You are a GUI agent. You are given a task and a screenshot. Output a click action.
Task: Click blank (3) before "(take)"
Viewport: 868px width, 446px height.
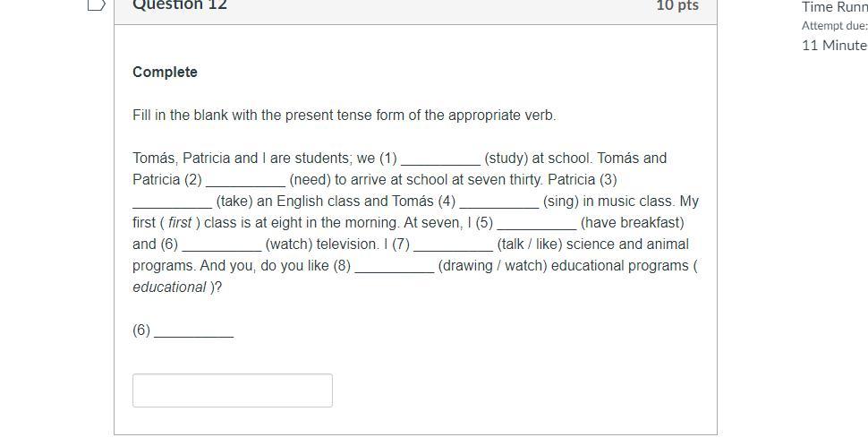click(172, 202)
